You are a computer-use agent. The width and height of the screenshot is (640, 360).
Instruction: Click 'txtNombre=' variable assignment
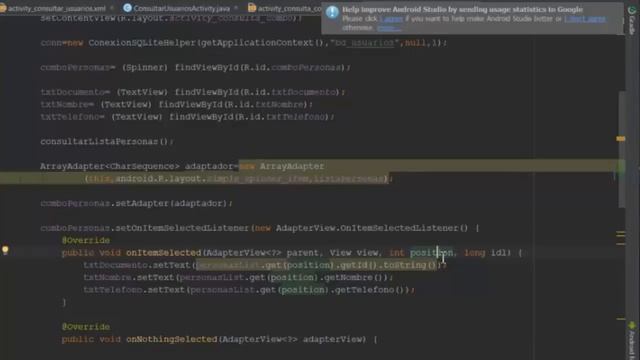(67, 104)
